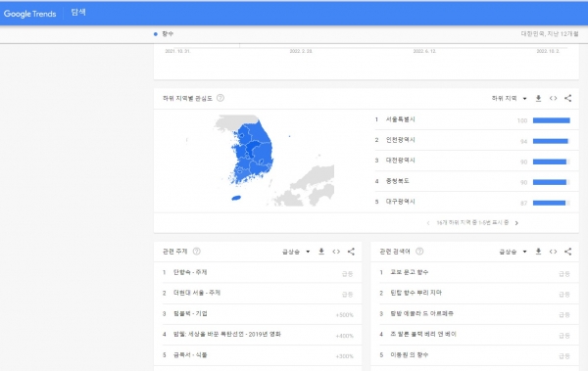The image size is (588, 371).
Task: Open related topic 2019년 영화 row
Action: click(258, 334)
